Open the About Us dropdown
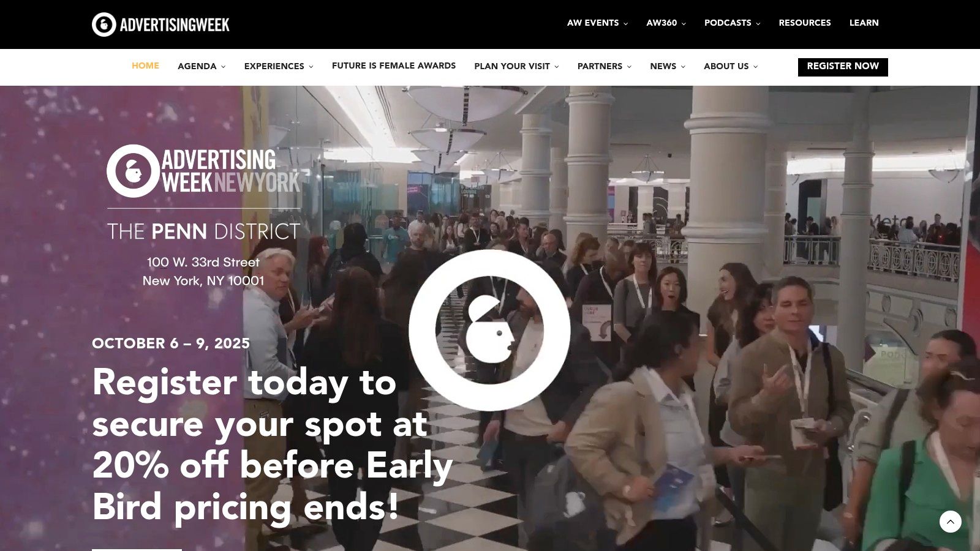 pyautogui.click(x=731, y=66)
